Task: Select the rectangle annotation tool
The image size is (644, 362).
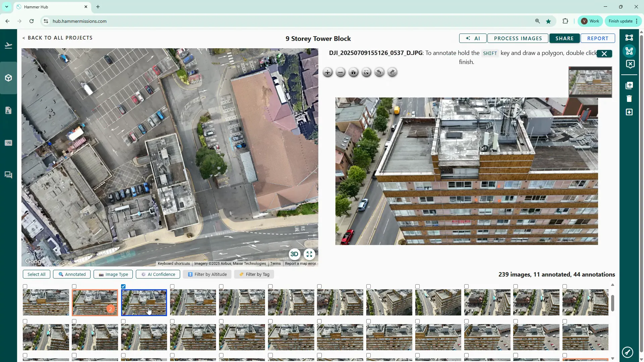Action: click(x=629, y=38)
